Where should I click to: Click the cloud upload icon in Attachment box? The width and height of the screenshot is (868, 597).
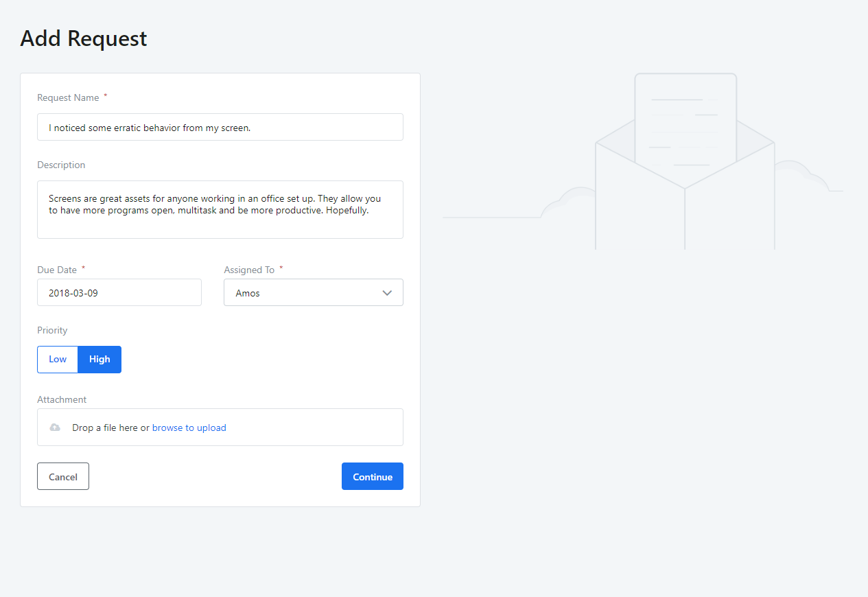pyautogui.click(x=55, y=428)
